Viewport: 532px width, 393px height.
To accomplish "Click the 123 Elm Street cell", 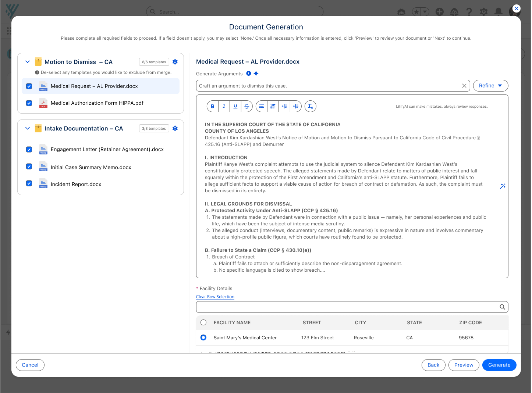I will 318,337.
